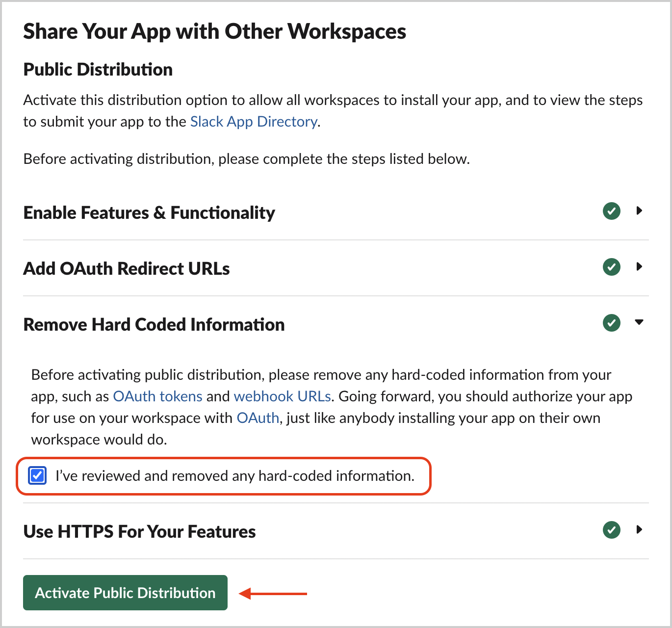Expand the Enable Features & Functionality arrow
Screen dimensions: 672x628
coord(639,211)
